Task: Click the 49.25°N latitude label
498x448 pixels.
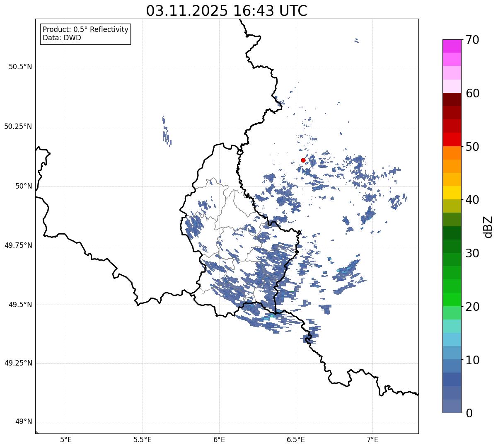Action: 18,363
